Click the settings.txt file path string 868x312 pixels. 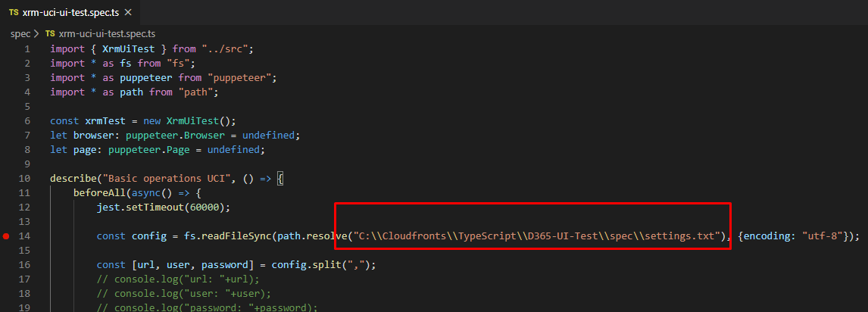tap(538, 236)
